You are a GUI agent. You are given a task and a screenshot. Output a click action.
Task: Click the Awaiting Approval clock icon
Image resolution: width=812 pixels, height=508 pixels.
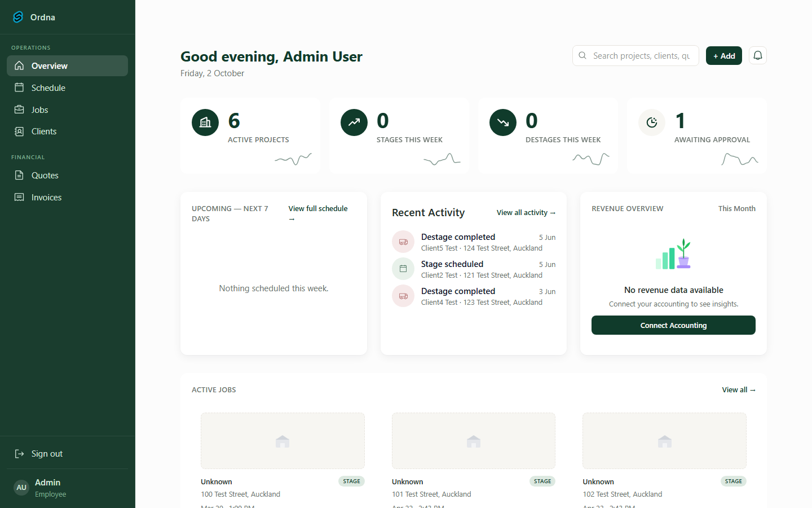point(652,122)
